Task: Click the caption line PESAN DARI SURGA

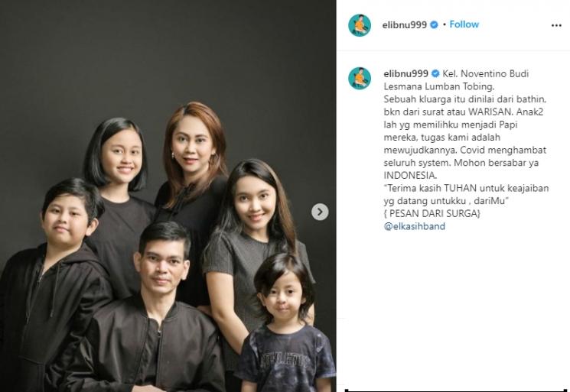Action: point(432,213)
